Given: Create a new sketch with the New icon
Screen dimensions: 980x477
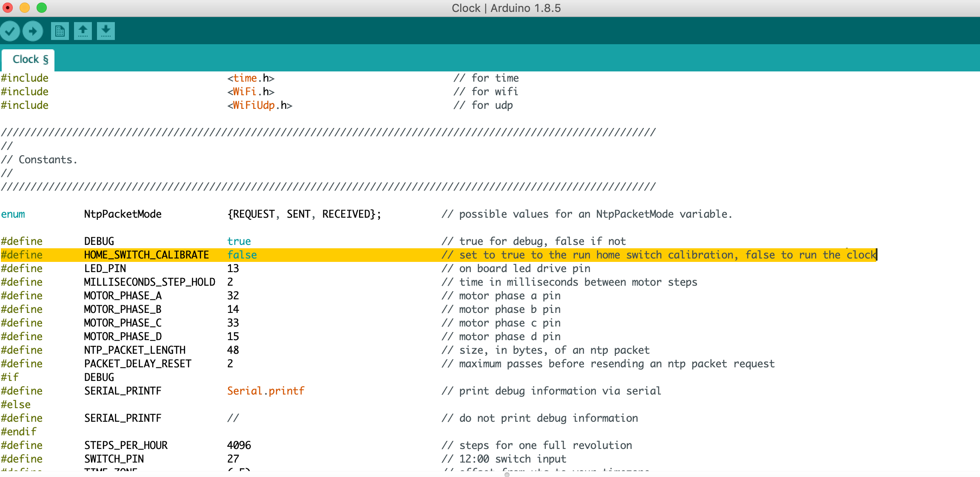Looking at the screenshot, I should coord(60,31).
